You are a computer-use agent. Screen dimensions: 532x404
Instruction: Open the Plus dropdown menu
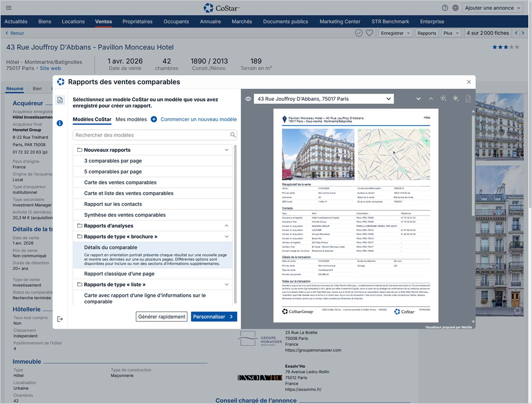(451, 33)
